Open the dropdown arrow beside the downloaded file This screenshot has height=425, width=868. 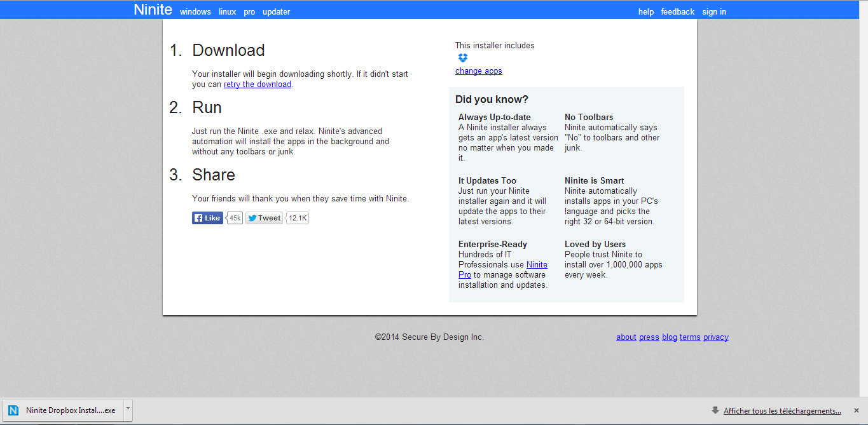[x=128, y=410]
